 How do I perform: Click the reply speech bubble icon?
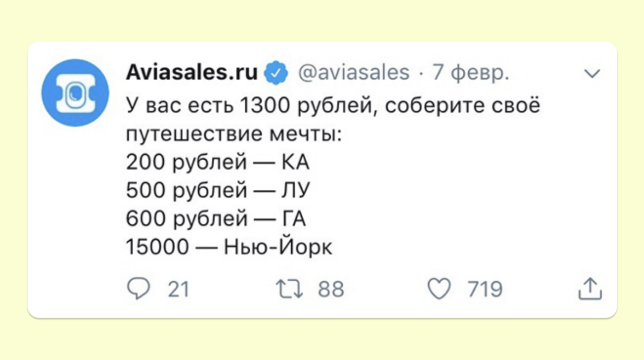pos(138,289)
